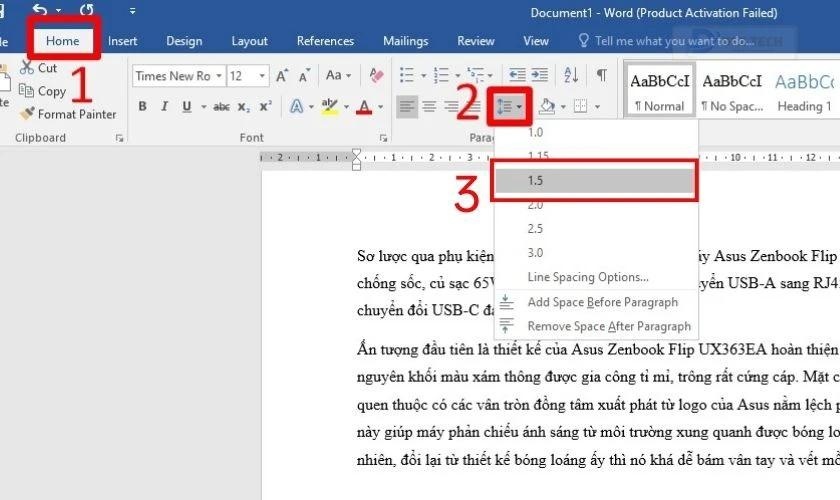Select 1.0 line spacing
This screenshot has height=500, width=840.
[x=596, y=132]
